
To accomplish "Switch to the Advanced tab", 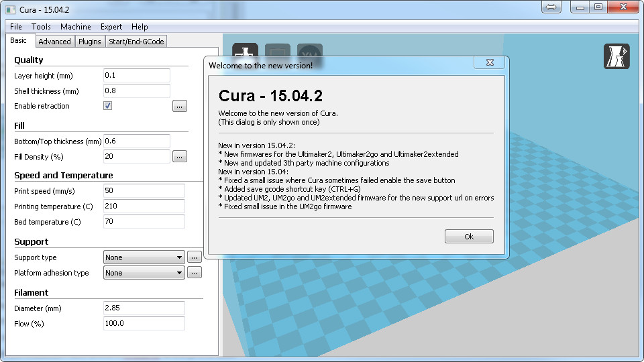I will pos(54,42).
